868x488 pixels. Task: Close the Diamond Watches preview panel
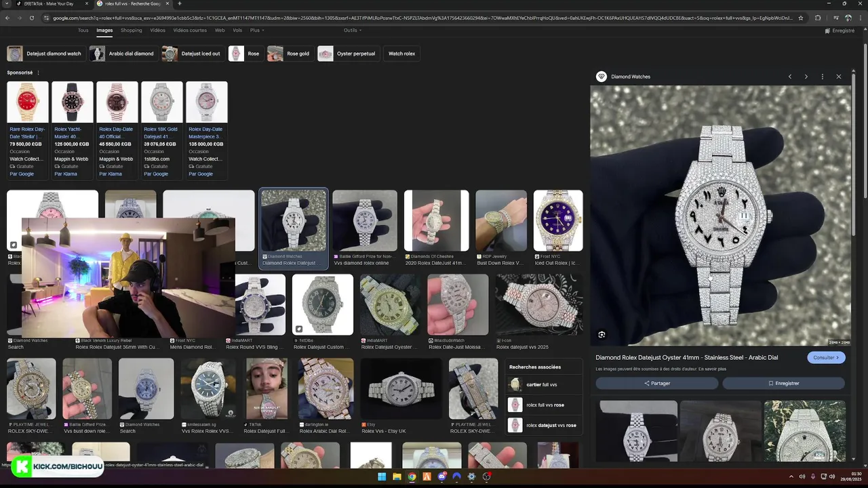click(x=839, y=77)
